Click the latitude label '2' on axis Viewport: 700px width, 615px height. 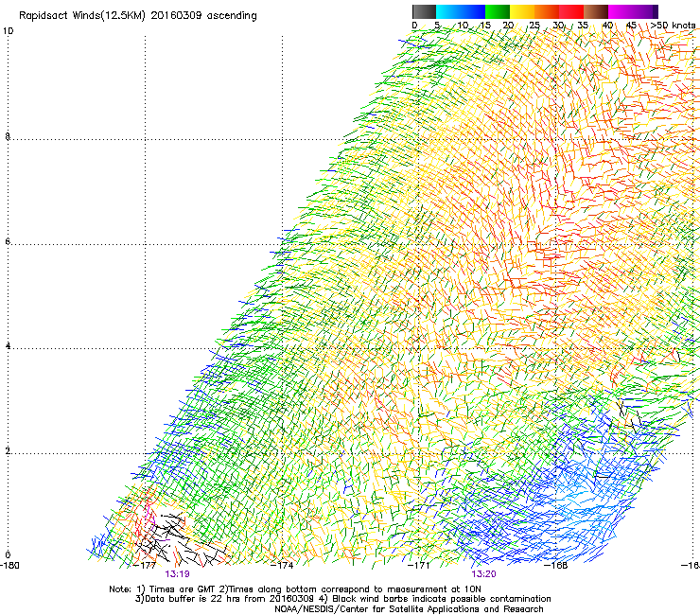tap(8, 451)
